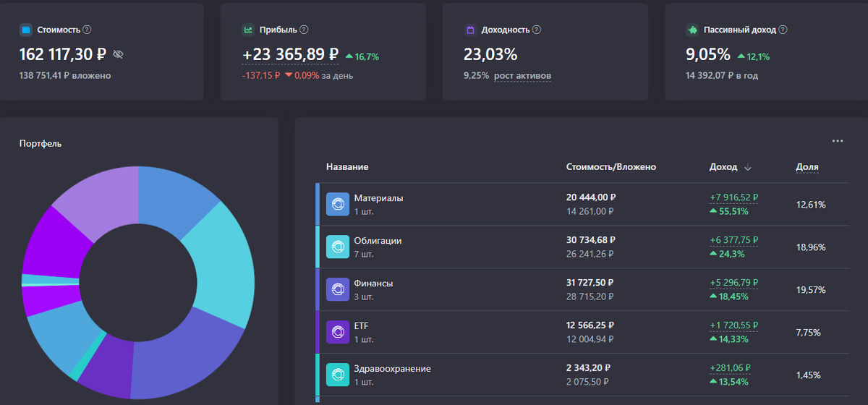Open help tooltip next to Прибыль
868x405 pixels.
[x=304, y=30]
